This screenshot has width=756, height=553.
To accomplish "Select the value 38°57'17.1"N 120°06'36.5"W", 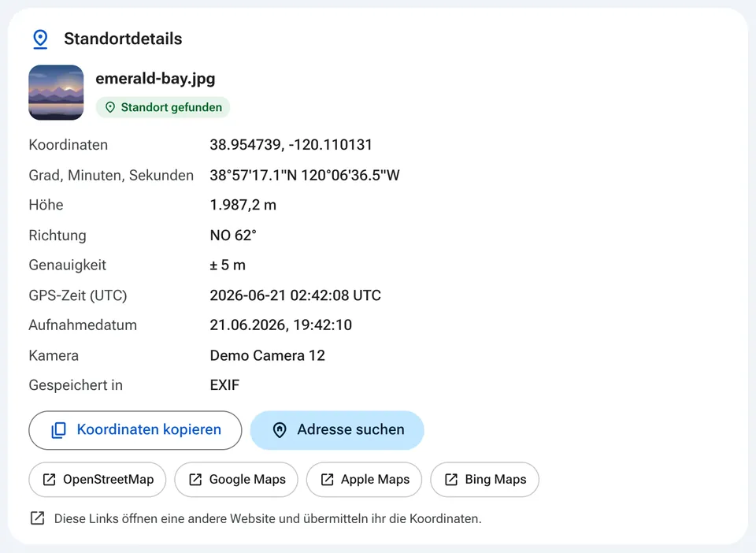I will click(305, 175).
